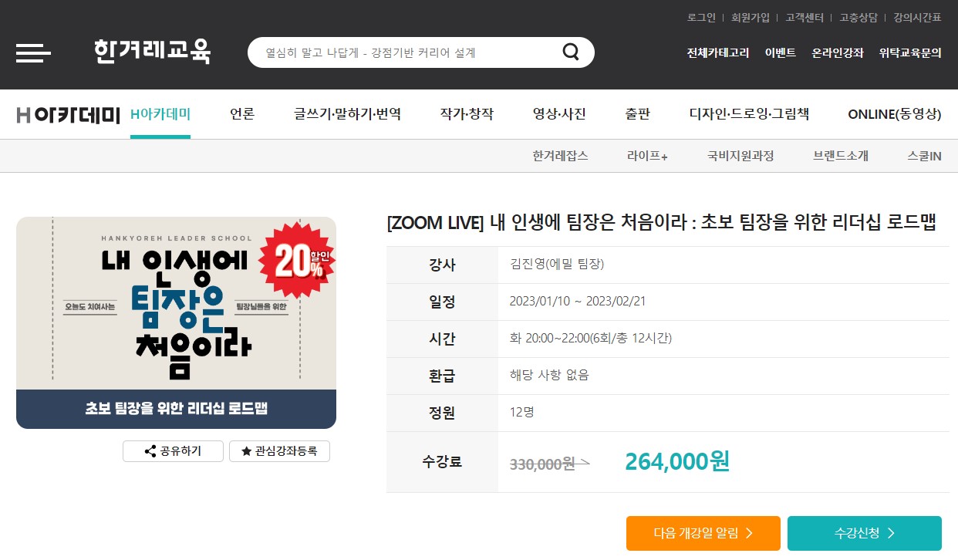Click the schedule 2023/01/10 ~ 2023/02/21
The image size is (958, 560).
[x=578, y=301]
